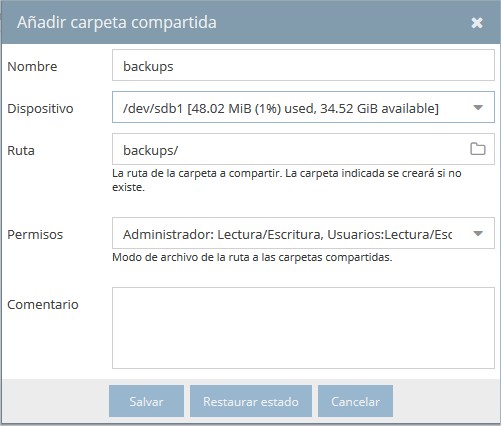Click the Dispositivo label
Image resolution: width=501 pixels, height=426 pixels.
[40, 109]
